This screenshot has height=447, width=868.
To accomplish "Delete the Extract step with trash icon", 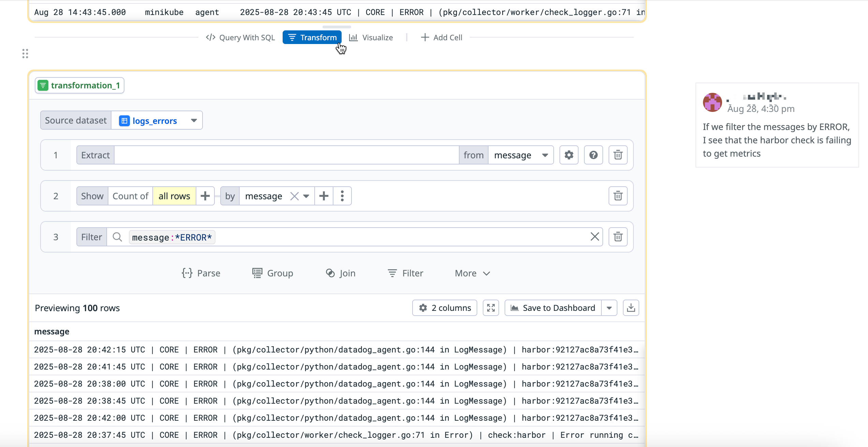I will point(618,155).
